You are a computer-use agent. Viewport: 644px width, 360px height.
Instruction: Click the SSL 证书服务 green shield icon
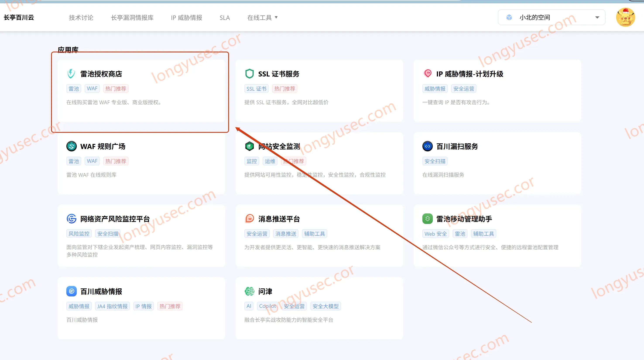[250, 74]
